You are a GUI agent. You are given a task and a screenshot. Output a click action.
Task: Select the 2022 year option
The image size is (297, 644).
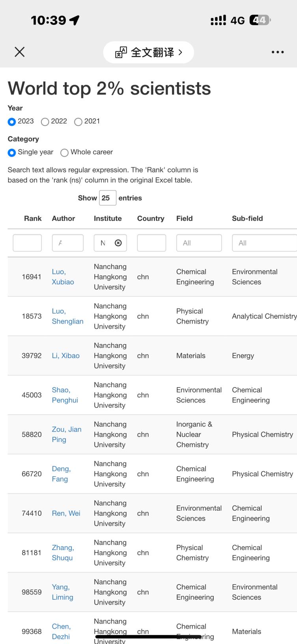click(x=45, y=122)
